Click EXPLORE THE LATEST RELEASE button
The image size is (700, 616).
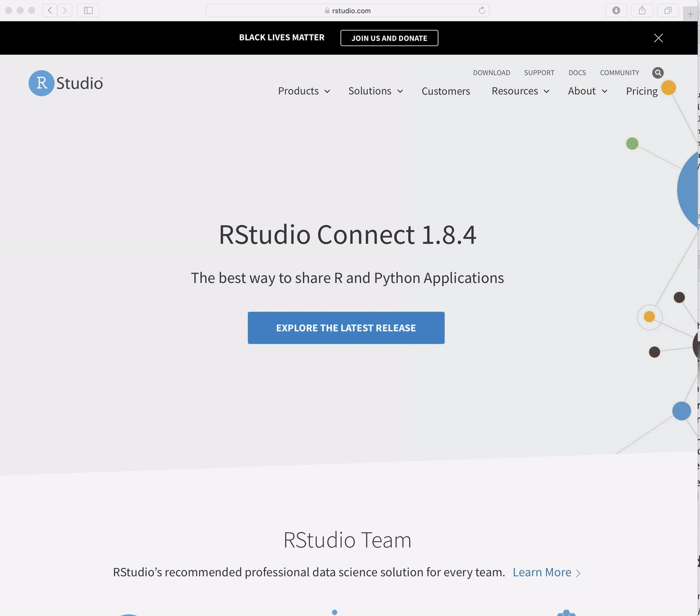point(346,328)
